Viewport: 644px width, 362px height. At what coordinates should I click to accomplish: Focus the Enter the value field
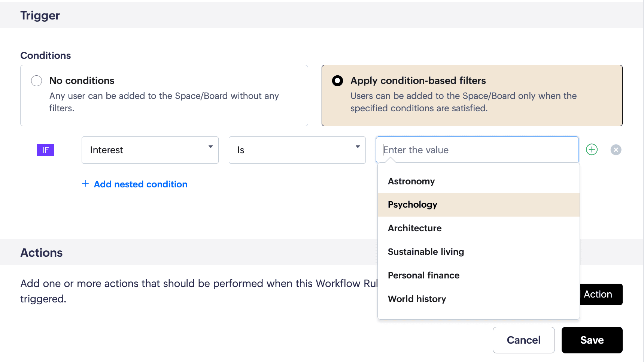(x=477, y=150)
